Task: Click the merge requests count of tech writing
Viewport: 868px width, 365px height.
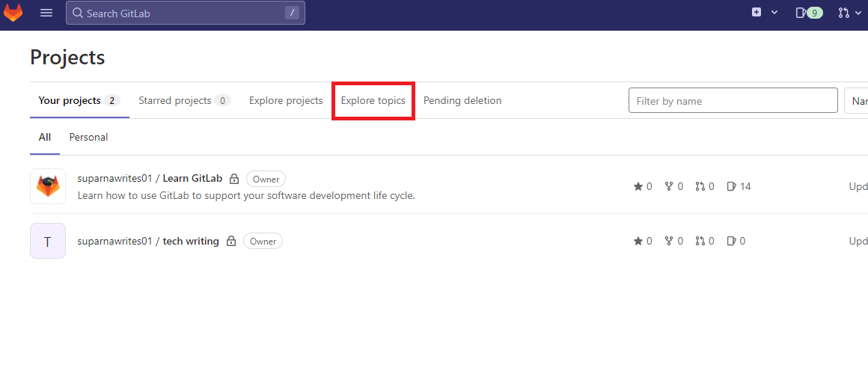Action: (705, 241)
